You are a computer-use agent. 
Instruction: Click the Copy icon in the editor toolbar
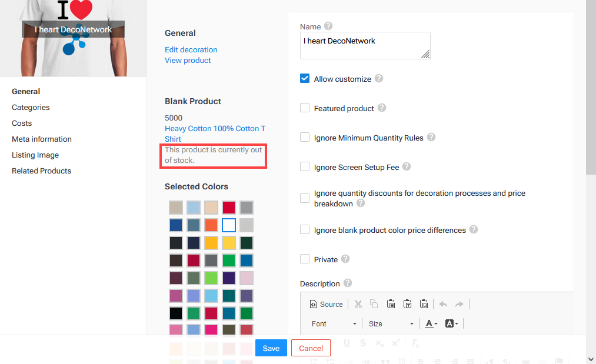tap(374, 304)
